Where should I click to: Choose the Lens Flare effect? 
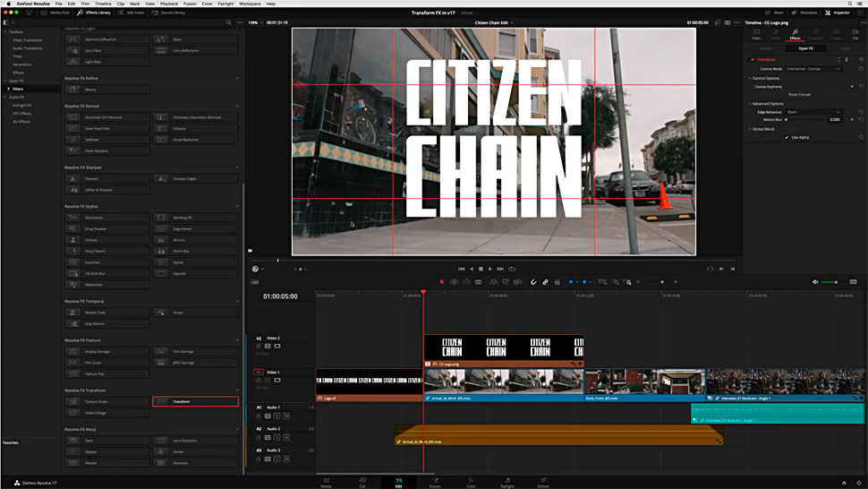[106, 50]
